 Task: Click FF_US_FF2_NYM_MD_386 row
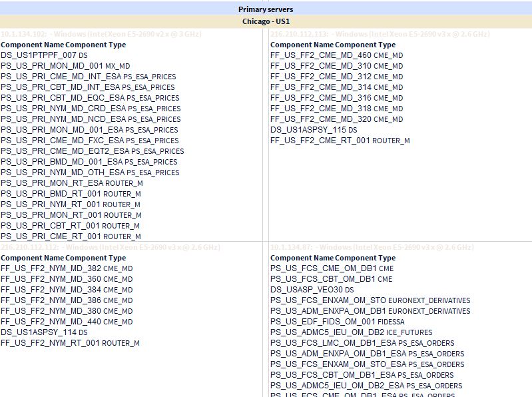(67, 300)
